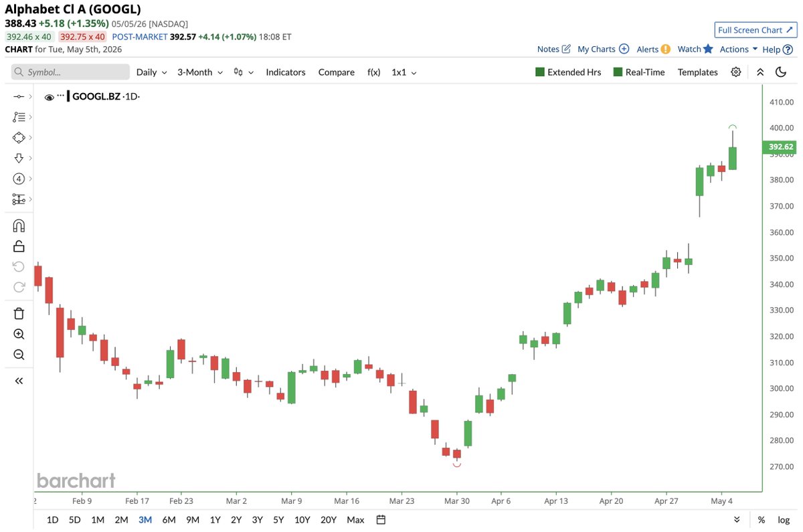The width and height of the screenshot is (803, 532).
Task: Toggle log scale mode
Action: [x=784, y=520]
